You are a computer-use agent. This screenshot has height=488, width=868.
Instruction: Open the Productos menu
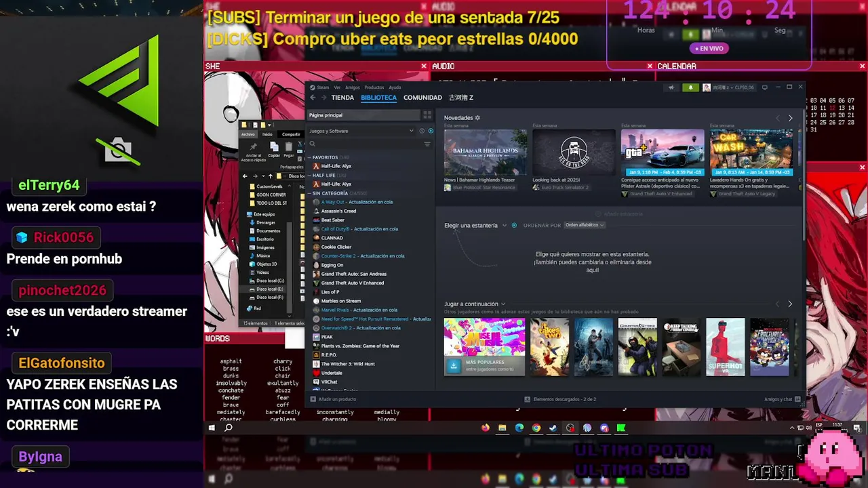click(374, 87)
